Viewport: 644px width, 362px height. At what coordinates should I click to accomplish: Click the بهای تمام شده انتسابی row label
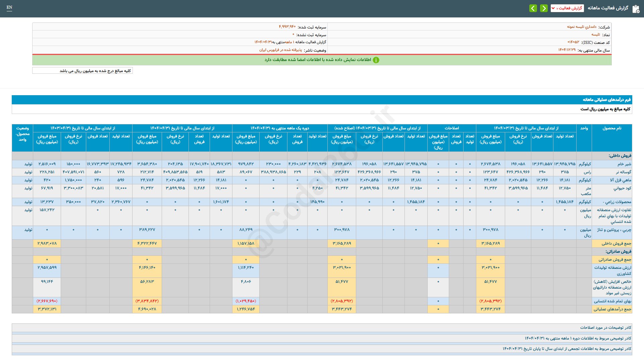[x=612, y=301]
